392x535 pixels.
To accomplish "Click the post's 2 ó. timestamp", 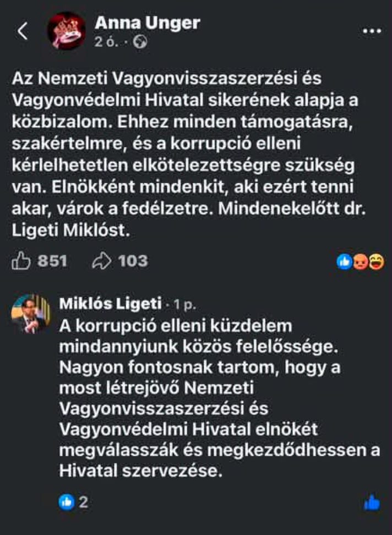I will 107,42.
